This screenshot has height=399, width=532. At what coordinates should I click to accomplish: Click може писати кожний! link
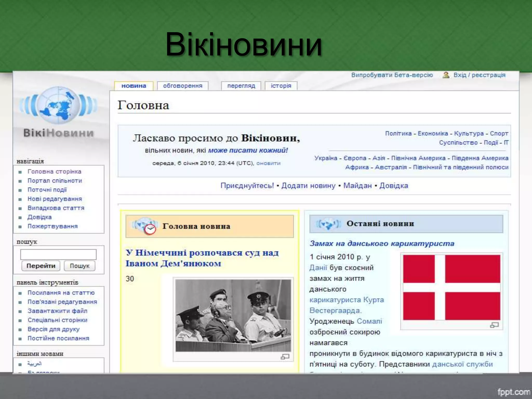248,150
